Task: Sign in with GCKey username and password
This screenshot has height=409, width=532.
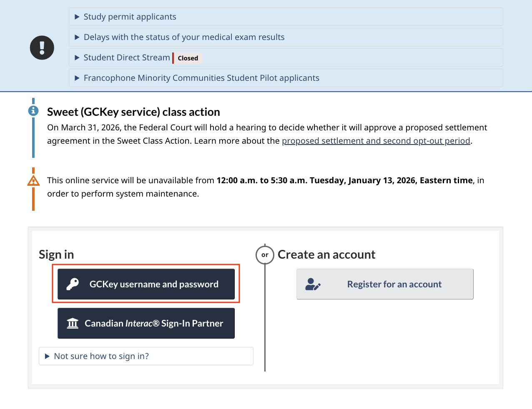Action: click(146, 284)
